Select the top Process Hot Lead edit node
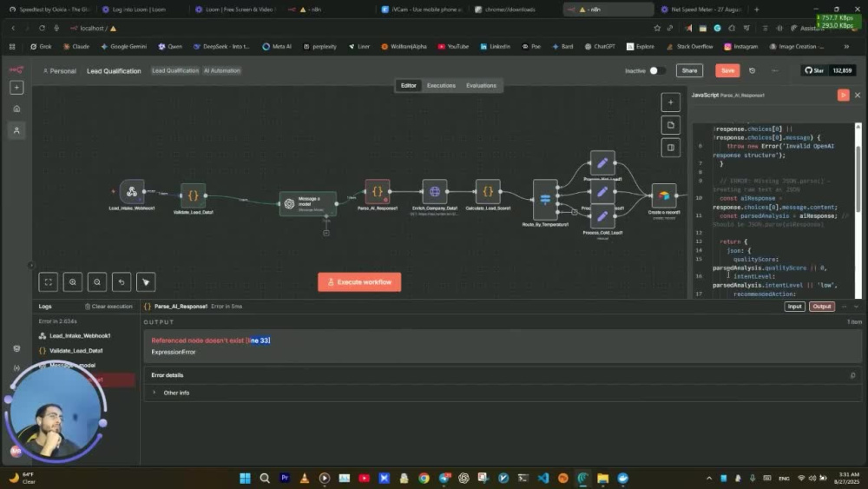The image size is (868, 489). coord(602,162)
